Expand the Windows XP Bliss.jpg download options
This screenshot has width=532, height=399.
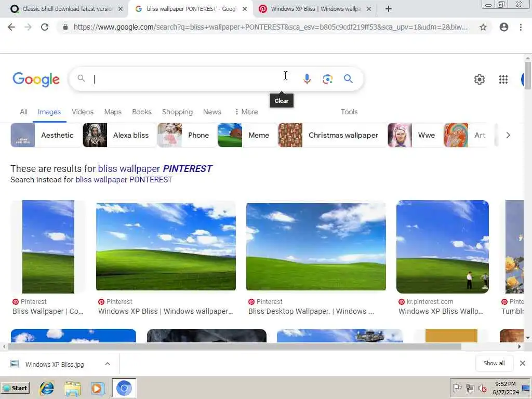107,364
